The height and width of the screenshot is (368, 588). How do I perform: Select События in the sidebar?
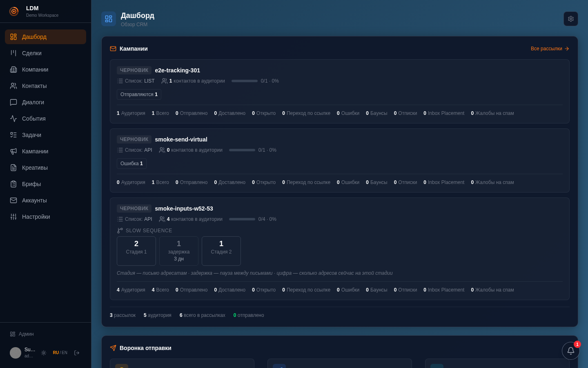pyautogui.click(x=45, y=119)
